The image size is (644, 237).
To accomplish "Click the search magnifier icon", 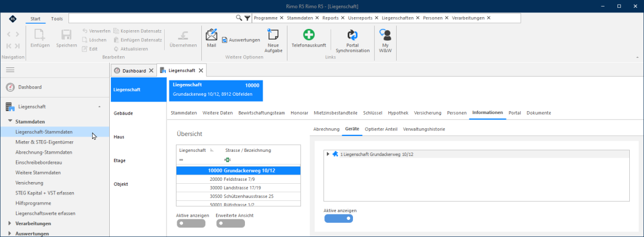I will pyautogui.click(x=239, y=18).
